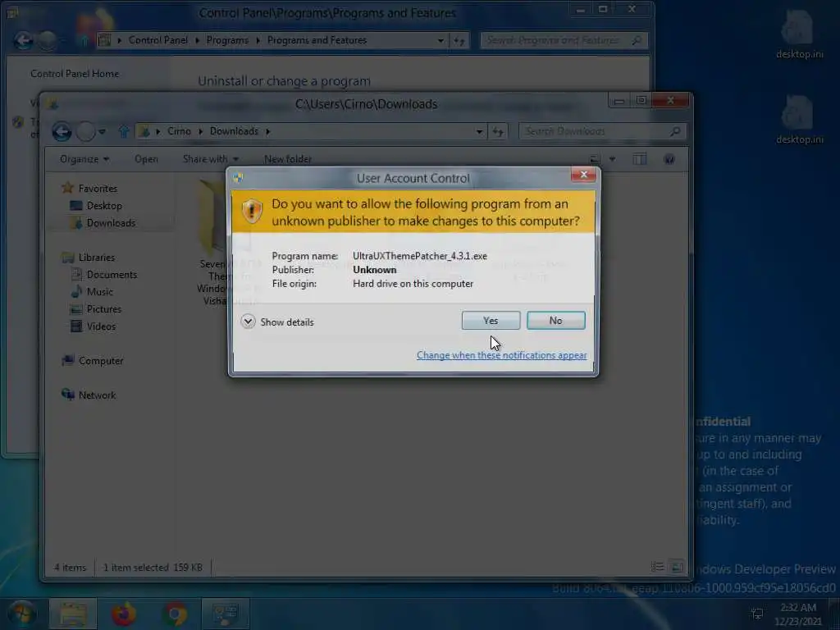The height and width of the screenshot is (630, 840).
Task: Open Firefox from the taskbar
Action: point(124,614)
